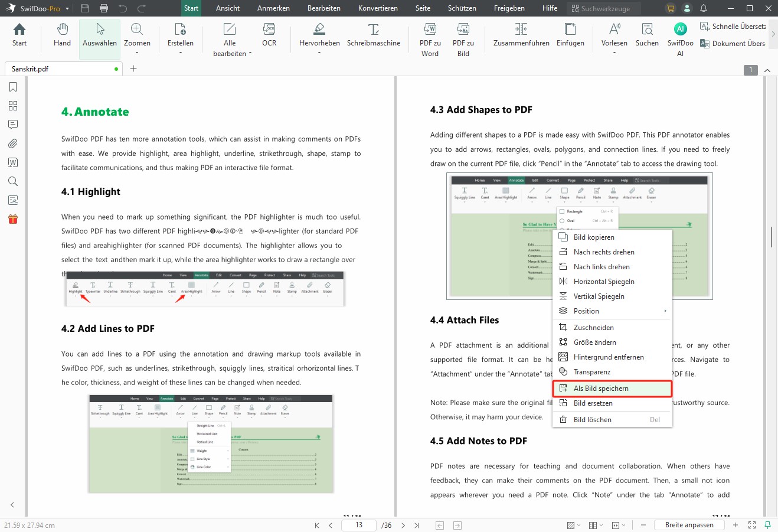
Task: Open the Freigeben tab
Action: pos(509,8)
